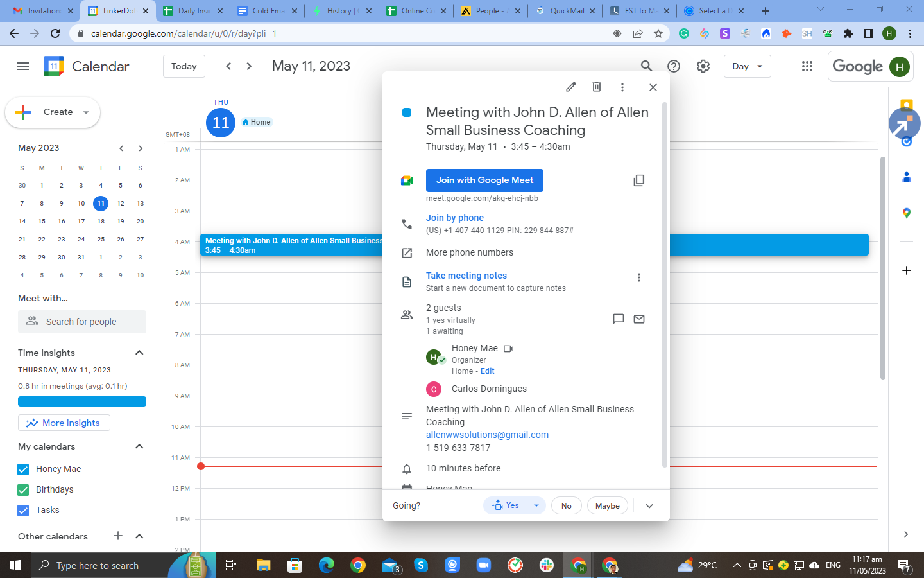Open More insights panel
This screenshot has height=578, width=924.
click(x=64, y=423)
